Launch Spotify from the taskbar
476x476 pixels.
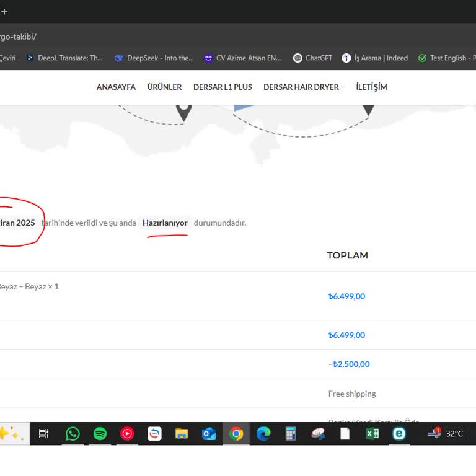coord(100,434)
